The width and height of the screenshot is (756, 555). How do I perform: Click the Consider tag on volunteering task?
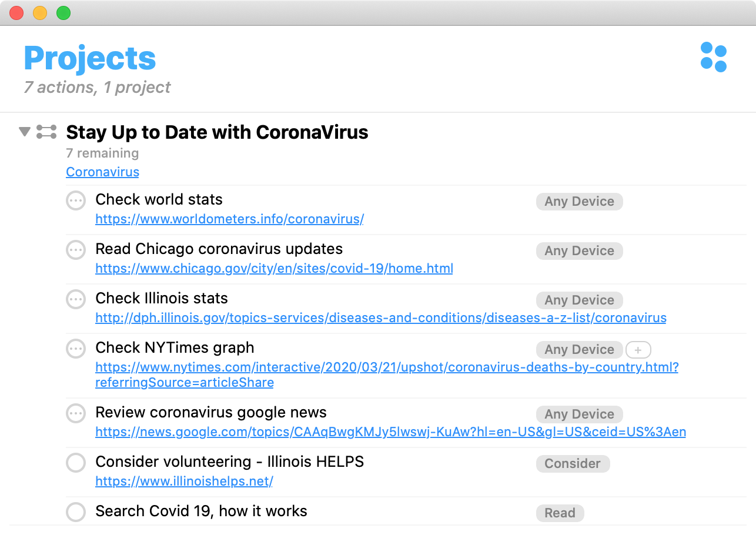[x=573, y=463]
